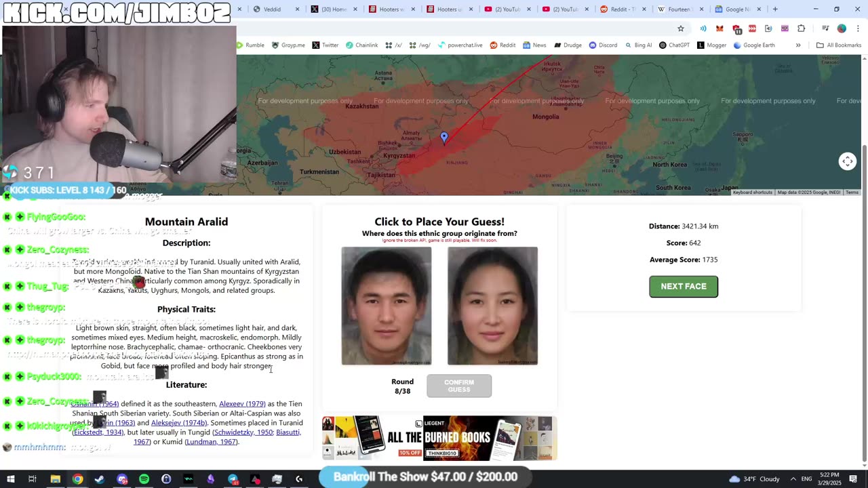Open the Bing AI bookmark
This screenshot has width=868, height=488.
coord(637,45)
